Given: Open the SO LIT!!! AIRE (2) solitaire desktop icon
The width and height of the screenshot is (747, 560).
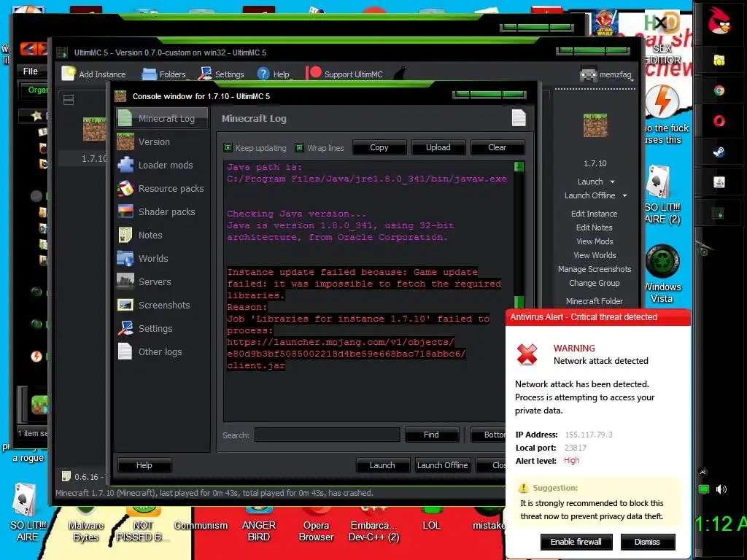Looking at the screenshot, I should (662, 194).
